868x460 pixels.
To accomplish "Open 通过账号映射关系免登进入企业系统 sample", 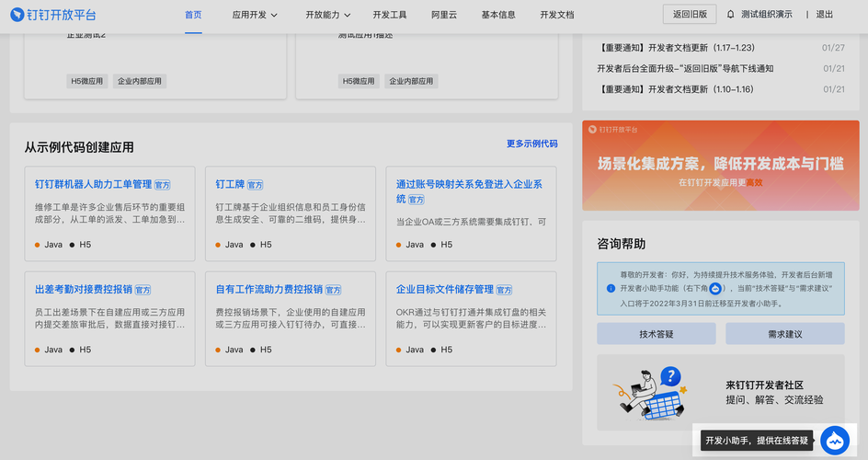I will point(469,191).
